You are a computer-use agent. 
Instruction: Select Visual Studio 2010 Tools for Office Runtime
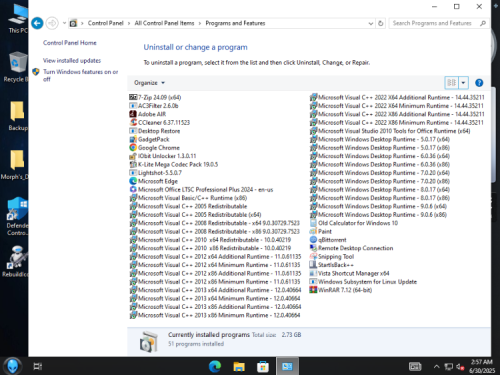tap(390, 131)
